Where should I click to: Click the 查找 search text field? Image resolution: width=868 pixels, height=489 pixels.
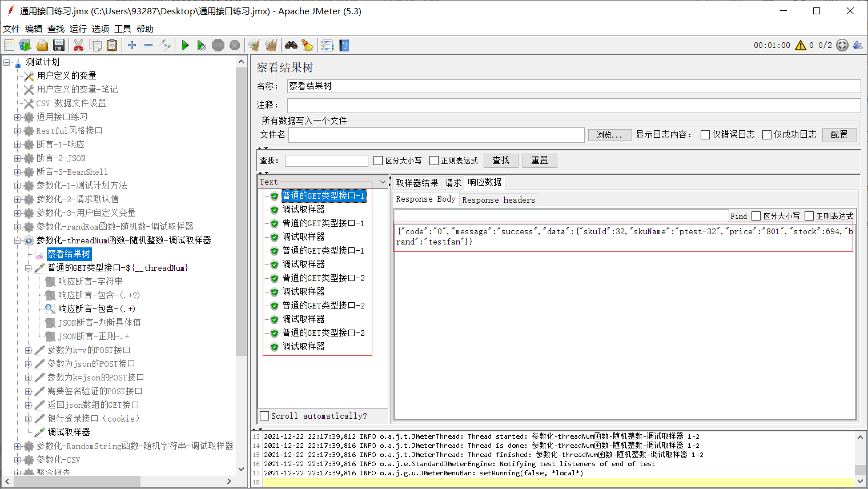pyautogui.click(x=327, y=161)
